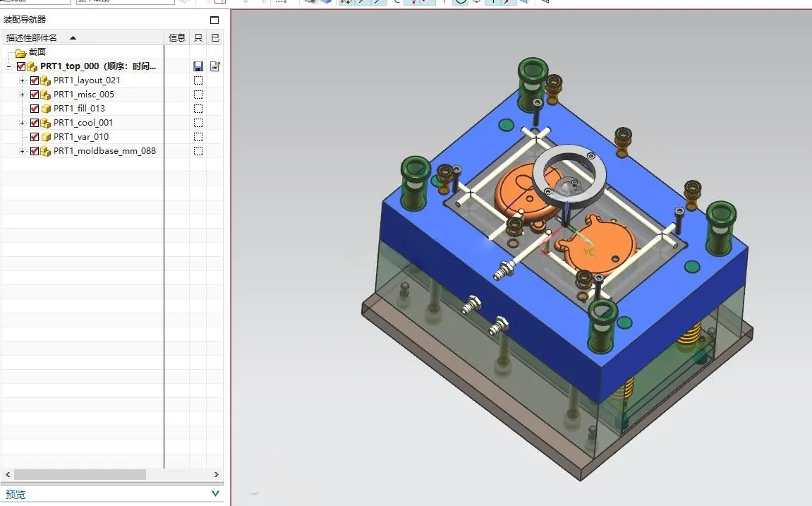Click the PRT1_moldbase_mm_088 assembly icon
The width and height of the screenshot is (812, 506).
(46, 151)
